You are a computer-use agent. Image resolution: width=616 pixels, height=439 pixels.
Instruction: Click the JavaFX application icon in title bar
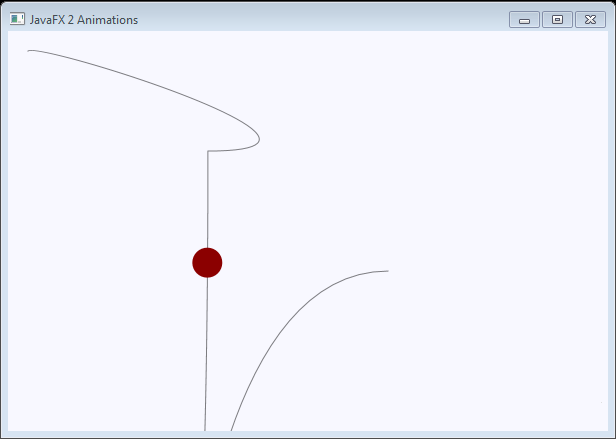tap(17, 19)
